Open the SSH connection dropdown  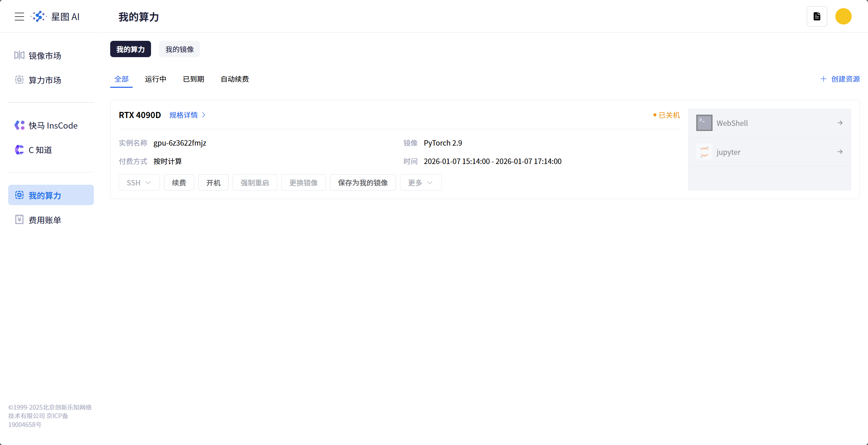click(139, 182)
